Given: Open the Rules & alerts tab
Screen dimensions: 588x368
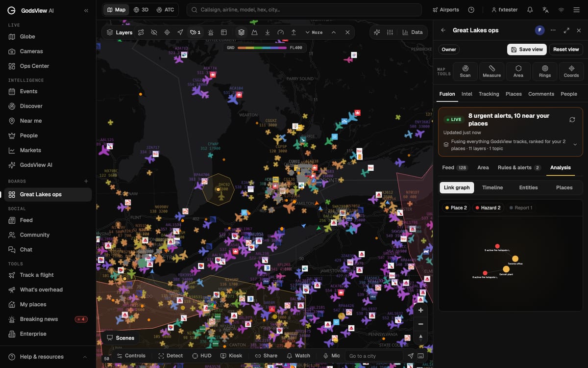Looking at the screenshot, I should click(x=519, y=167).
